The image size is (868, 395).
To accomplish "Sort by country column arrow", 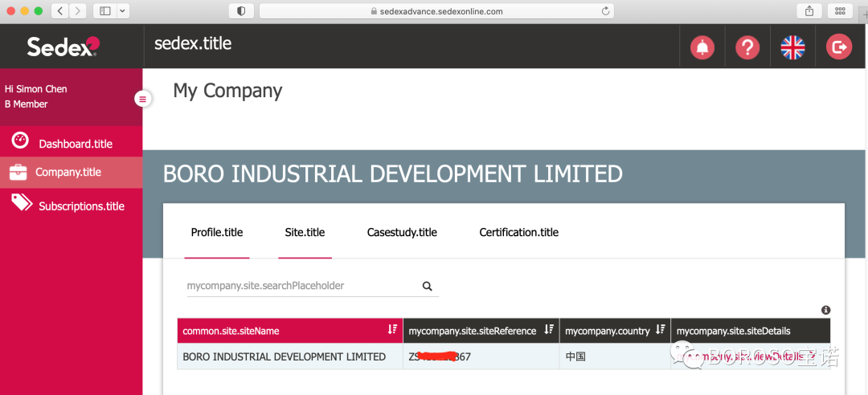I will click(660, 330).
